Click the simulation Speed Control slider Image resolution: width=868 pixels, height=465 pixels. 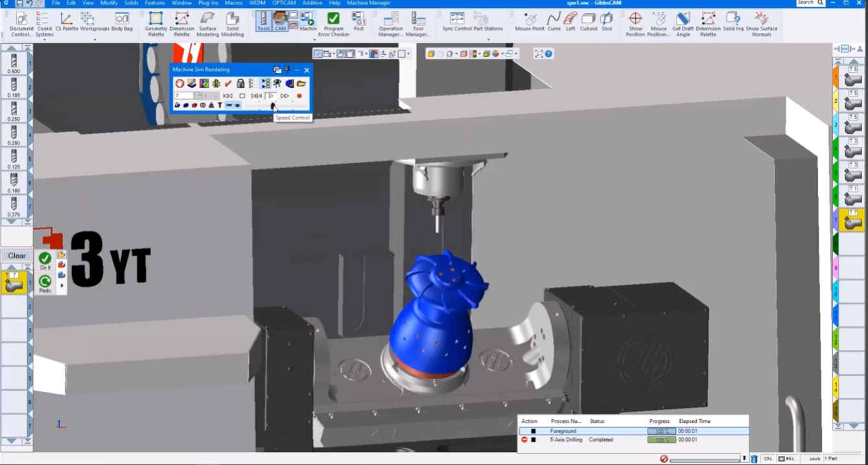click(272, 106)
